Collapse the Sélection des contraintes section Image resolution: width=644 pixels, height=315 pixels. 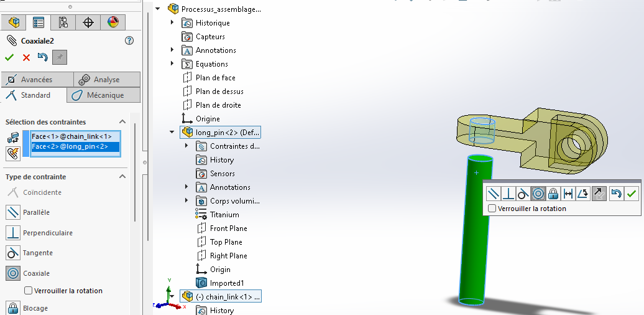pos(122,122)
